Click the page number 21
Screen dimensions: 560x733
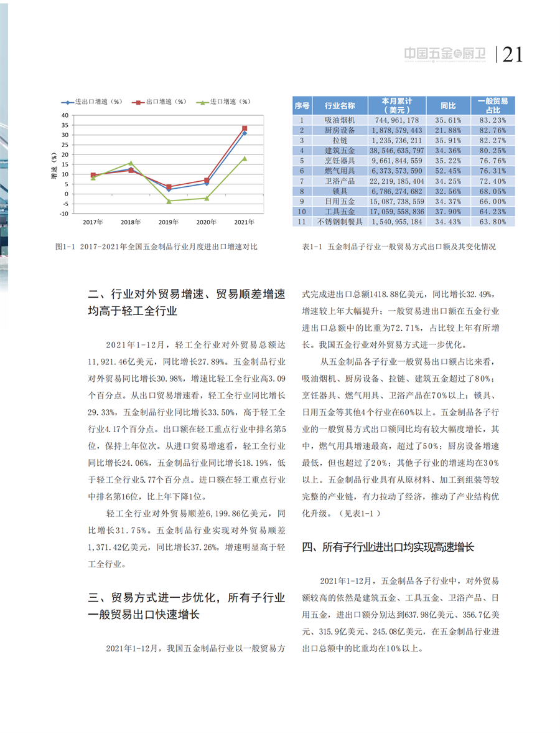pyautogui.click(x=512, y=55)
